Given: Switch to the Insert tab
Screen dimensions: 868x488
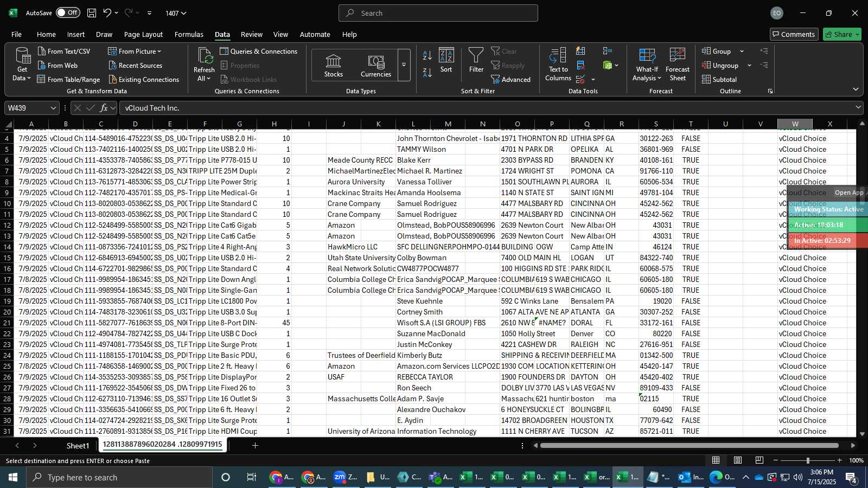Looking at the screenshot, I should (76, 34).
